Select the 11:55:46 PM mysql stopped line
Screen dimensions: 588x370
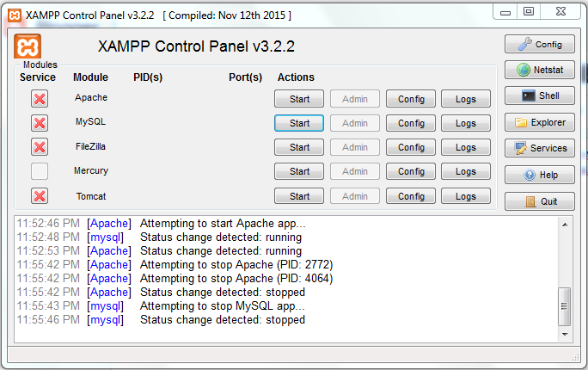(x=161, y=320)
